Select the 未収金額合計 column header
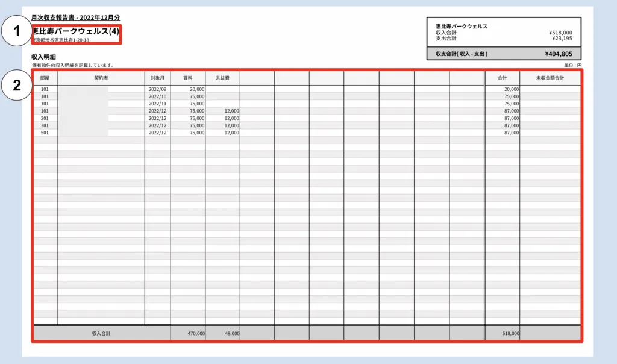Screen dimensions: 617x364 pos(550,78)
